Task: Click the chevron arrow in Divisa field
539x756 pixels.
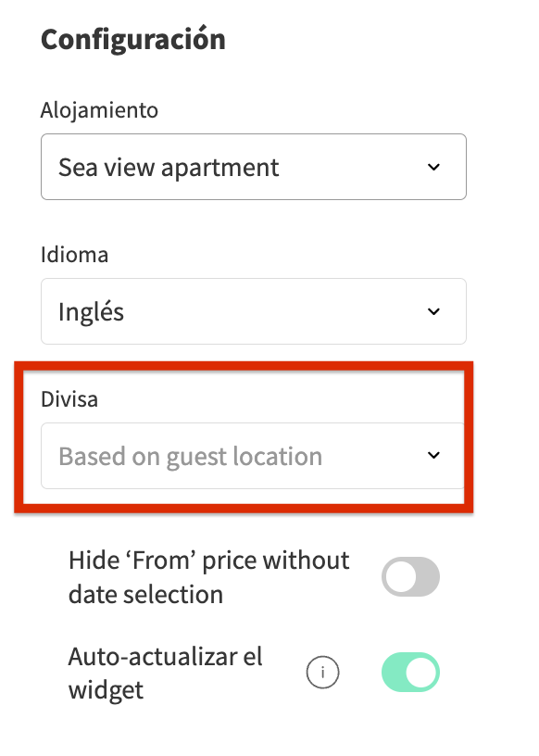Action: (433, 455)
